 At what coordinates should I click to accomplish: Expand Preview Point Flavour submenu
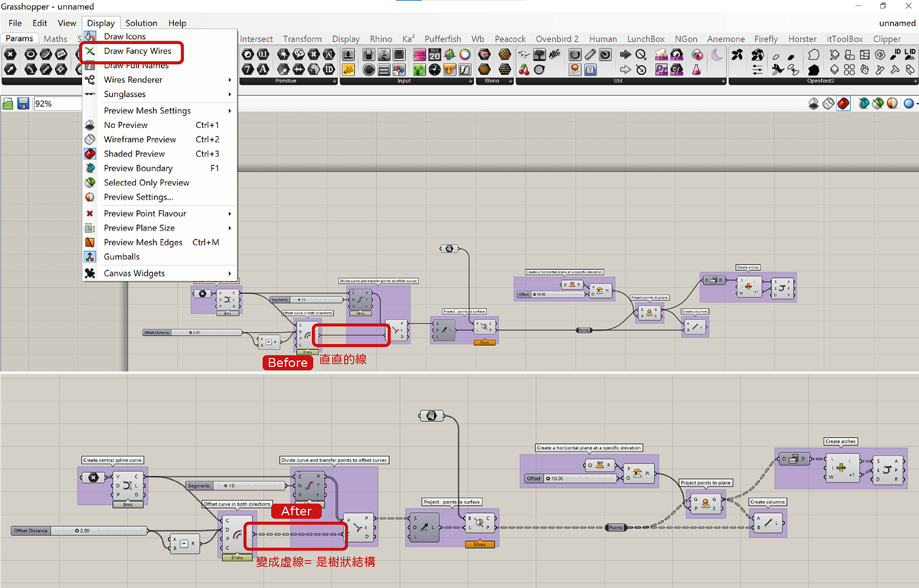pyautogui.click(x=160, y=213)
